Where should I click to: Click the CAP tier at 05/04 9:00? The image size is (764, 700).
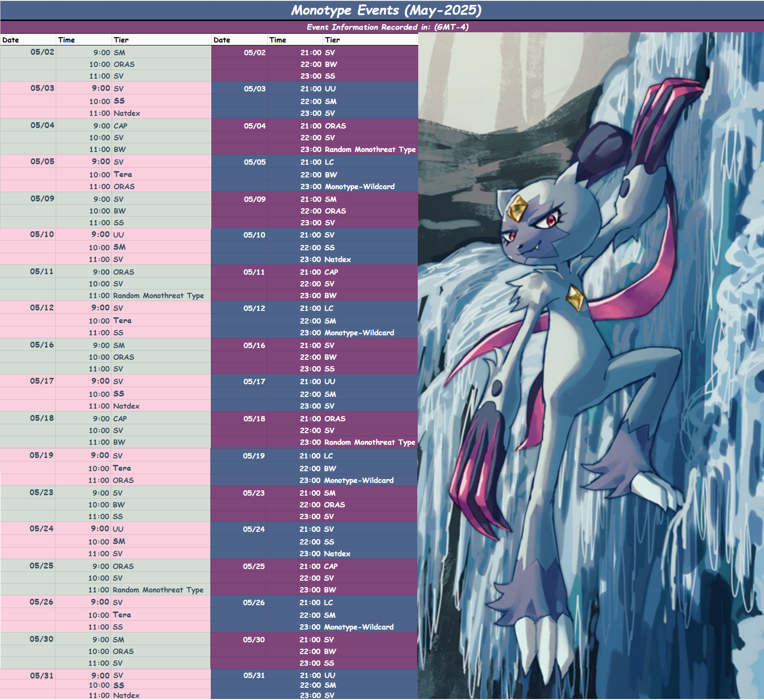click(x=120, y=126)
